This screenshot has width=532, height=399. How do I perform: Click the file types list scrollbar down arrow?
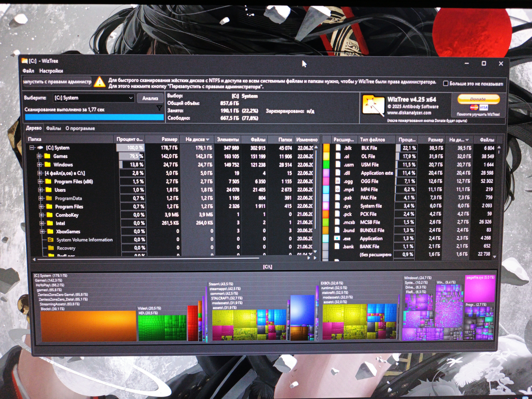coord(494,257)
